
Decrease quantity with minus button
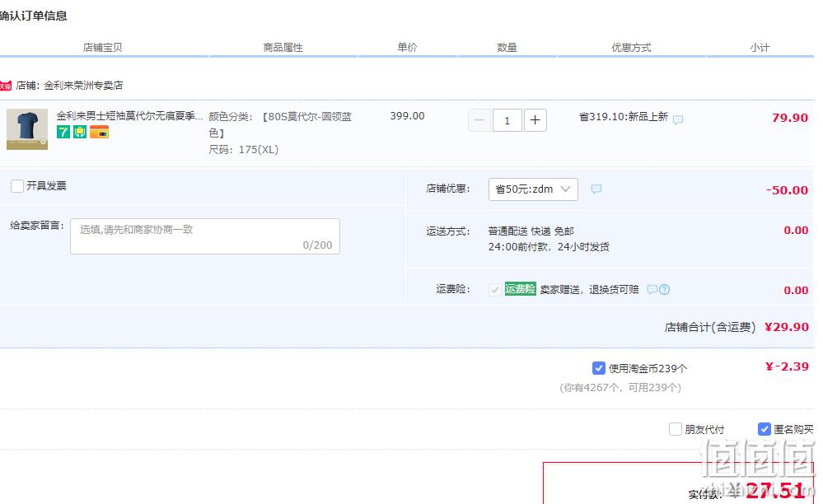(479, 120)
